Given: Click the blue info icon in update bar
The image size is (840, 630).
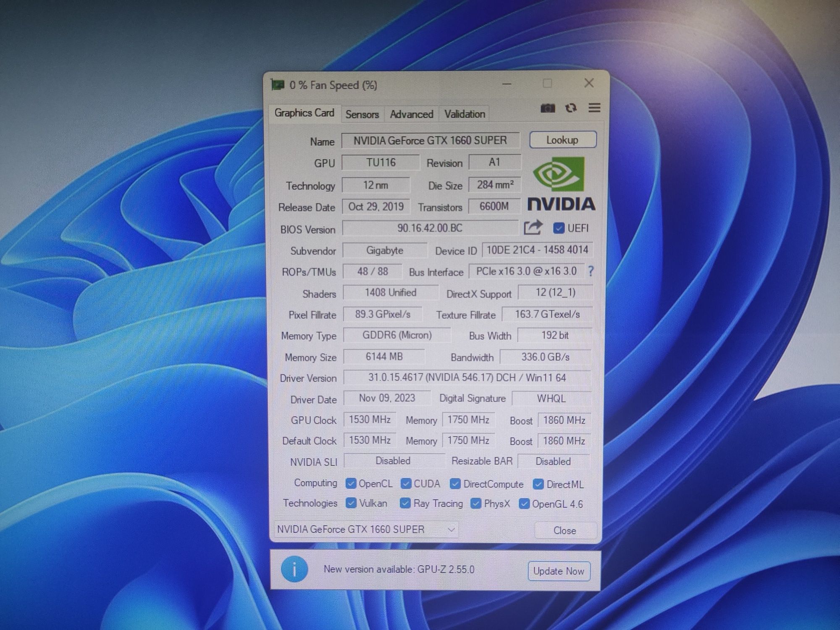Looking at the screenshot, I should (294, 569).
